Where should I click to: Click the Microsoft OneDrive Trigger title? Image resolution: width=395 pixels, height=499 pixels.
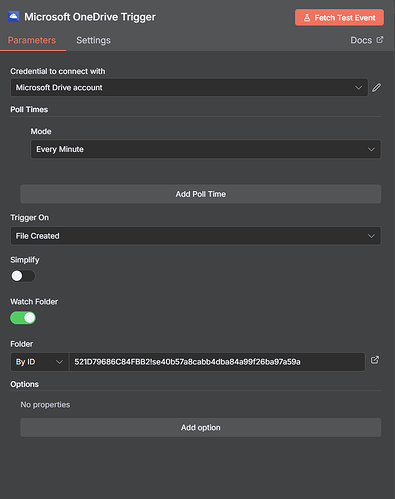(90, 17)
